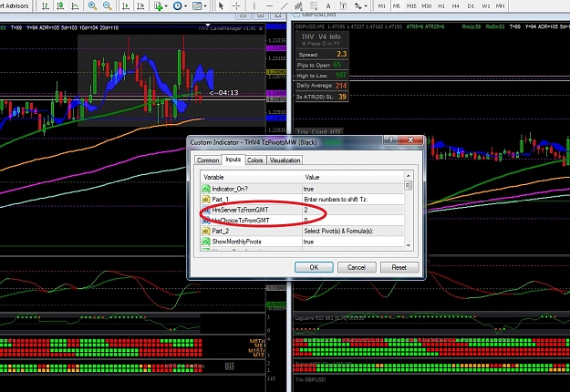The height and width of the screenshot is (392, 570).
Task: Click the inputs list scroll-down arrow
Action: click(409, 245)
